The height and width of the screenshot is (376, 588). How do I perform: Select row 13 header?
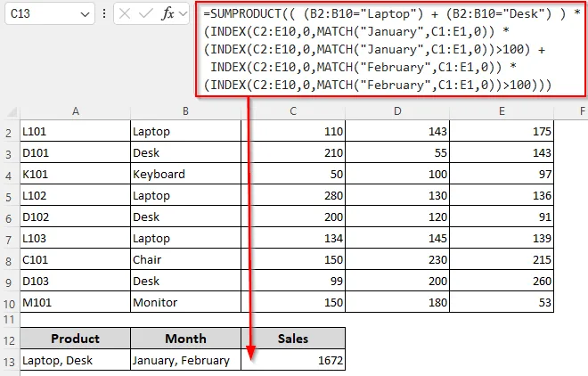[10, 362]
